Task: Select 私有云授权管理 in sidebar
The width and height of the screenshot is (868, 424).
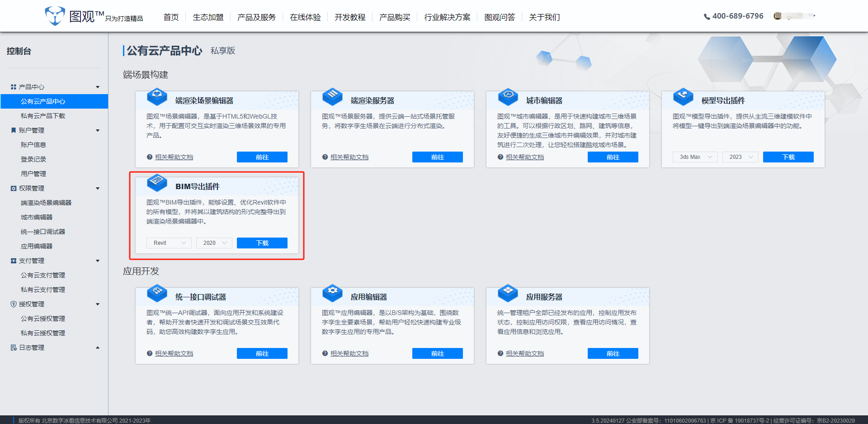Action: pos(43,333)
